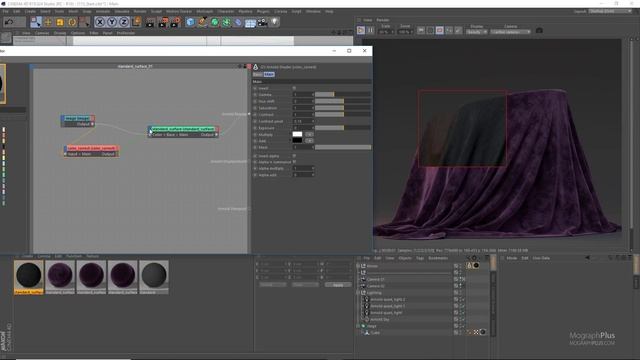Click the Undo arrow in the main toolbar

9,22
